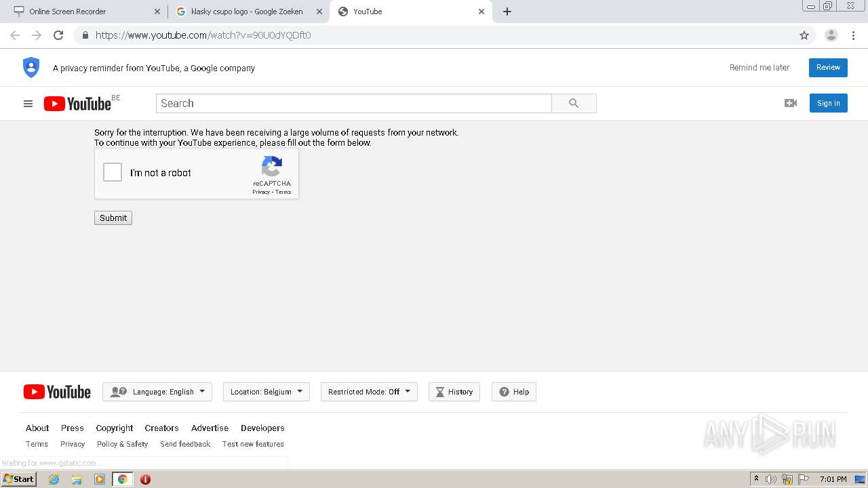
Task: Click the Windows Start button
Action: click(18, 479)
